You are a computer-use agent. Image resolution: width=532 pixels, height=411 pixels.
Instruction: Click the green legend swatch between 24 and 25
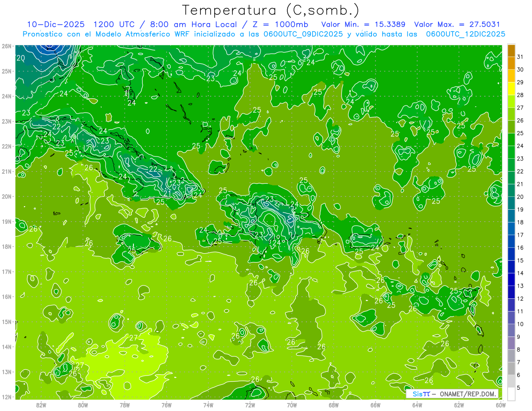coord(511,139)
